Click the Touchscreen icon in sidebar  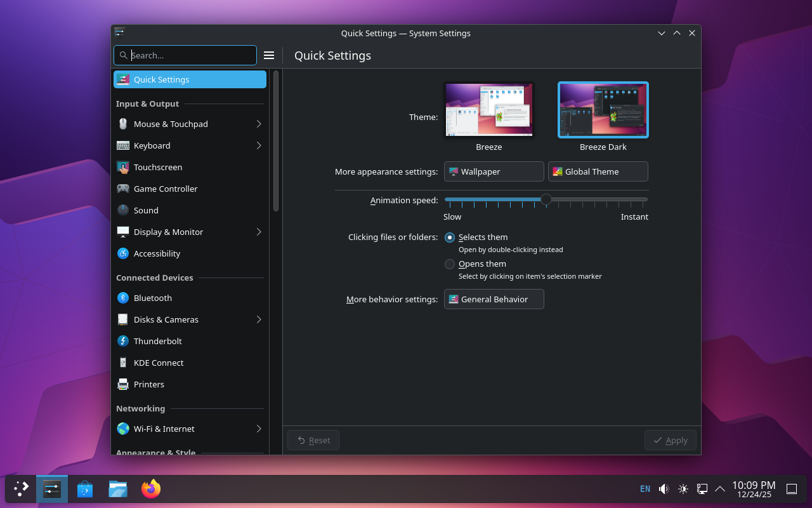(123, 167)
